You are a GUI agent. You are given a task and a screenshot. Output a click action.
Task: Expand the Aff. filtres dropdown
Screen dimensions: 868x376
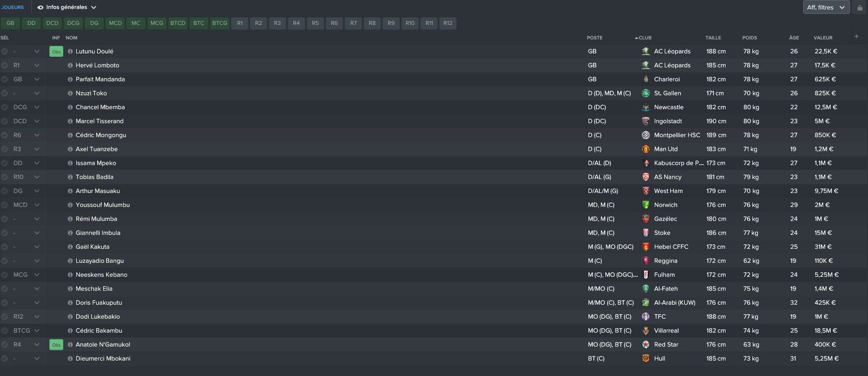826,7
